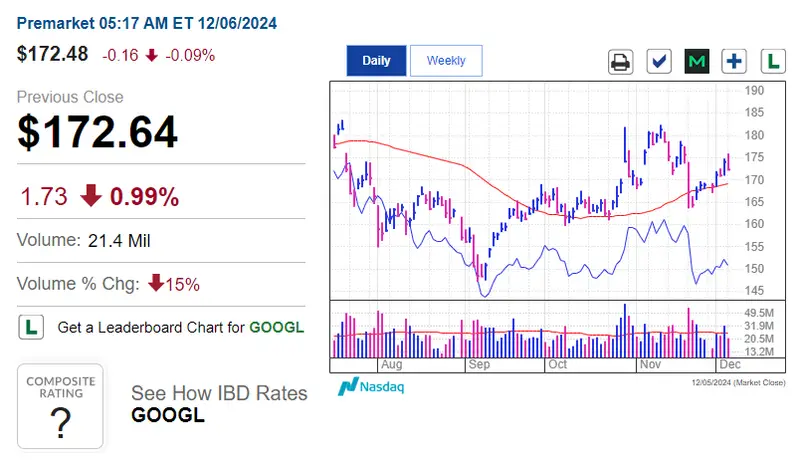Click the 145 price axis label
800x466 pixels.
point(754,291)
